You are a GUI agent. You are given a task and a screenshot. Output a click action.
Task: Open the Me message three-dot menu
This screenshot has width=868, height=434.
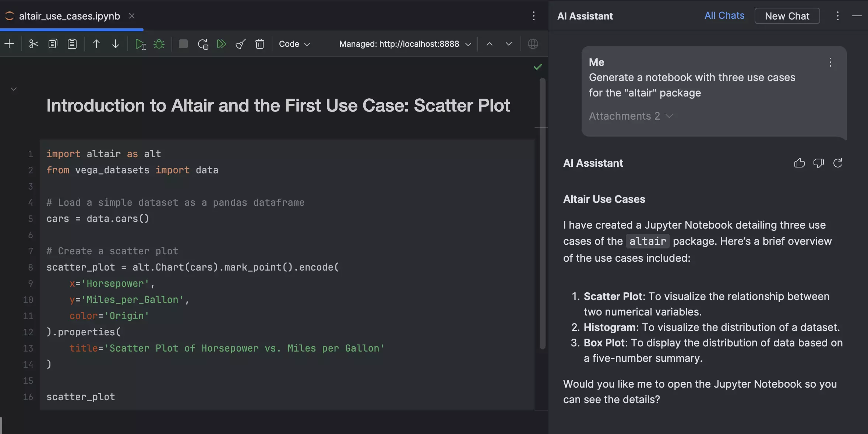point(830,62)
